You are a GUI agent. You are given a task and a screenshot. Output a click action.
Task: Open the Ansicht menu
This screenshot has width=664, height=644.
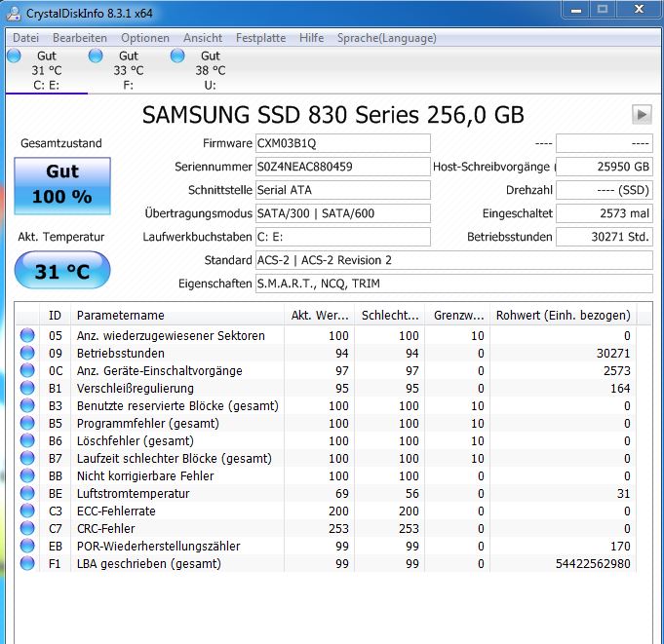click(203, 38)
